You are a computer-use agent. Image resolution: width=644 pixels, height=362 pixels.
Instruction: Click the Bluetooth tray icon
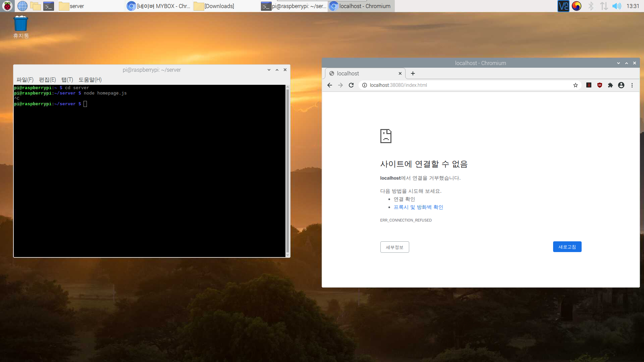click(591, 6)
